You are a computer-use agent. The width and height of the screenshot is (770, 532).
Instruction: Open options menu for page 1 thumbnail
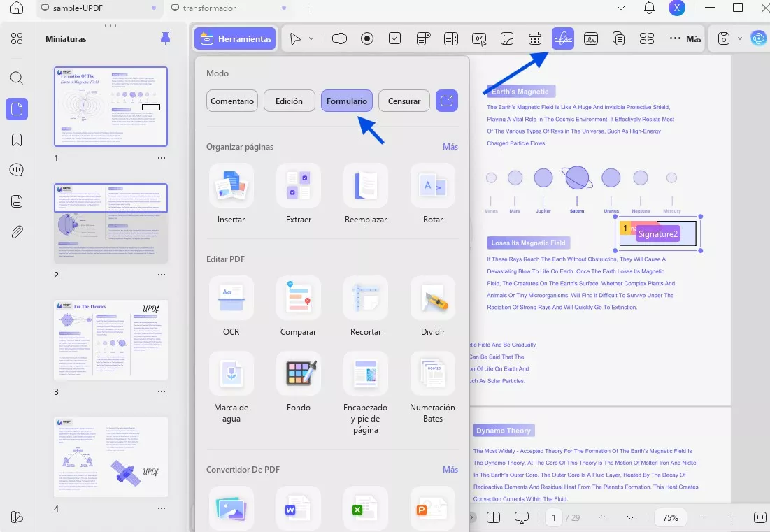162,158
